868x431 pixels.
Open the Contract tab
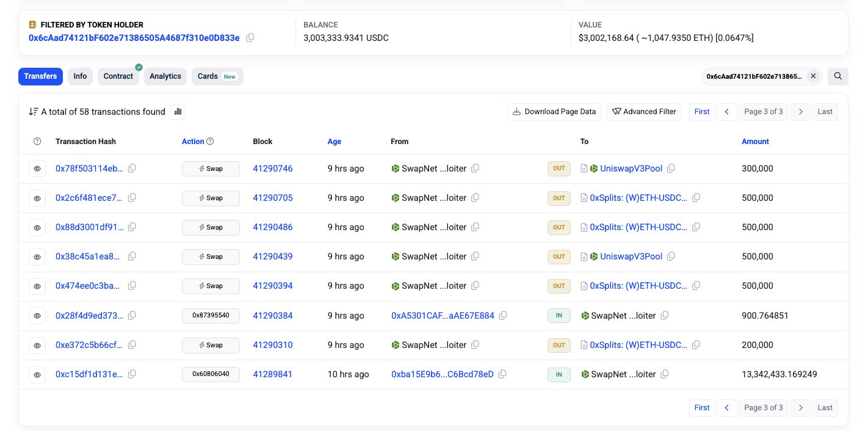click(x=118, y=76)
